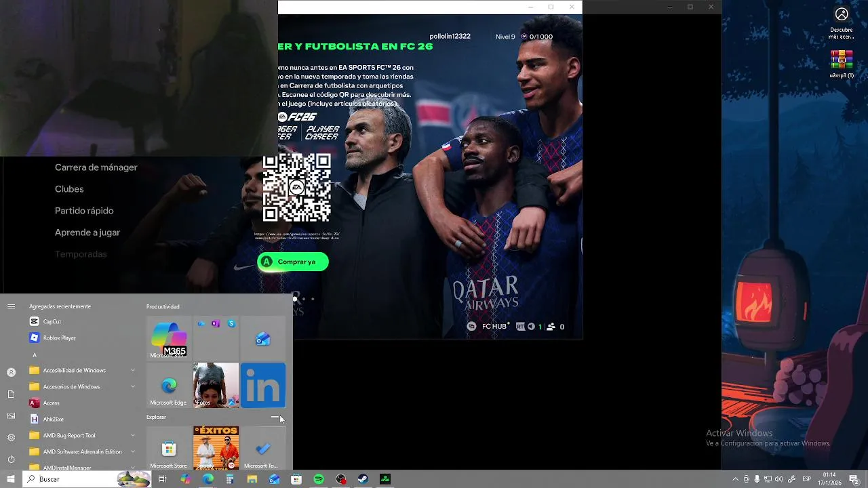Show hidden system tray icons
This screenshot has width=868, height=488.
tap(736, 479)
